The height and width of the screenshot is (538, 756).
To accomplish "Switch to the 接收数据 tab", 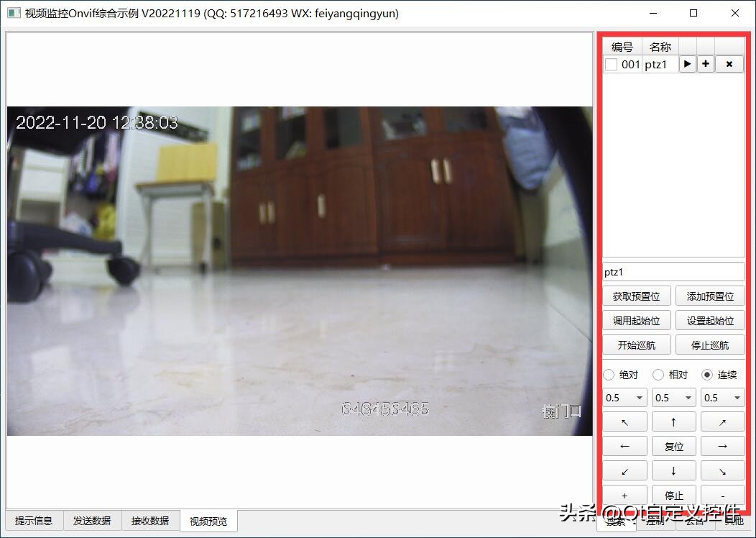I will 150,521.
